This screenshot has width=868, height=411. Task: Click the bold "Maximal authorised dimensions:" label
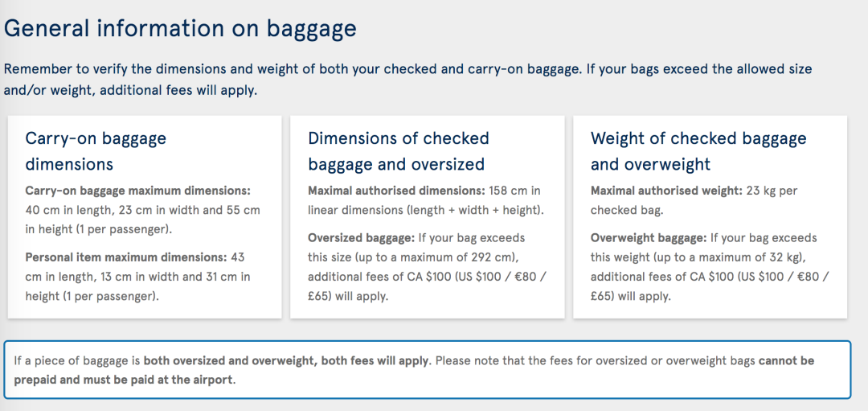[x=396, y=191]
